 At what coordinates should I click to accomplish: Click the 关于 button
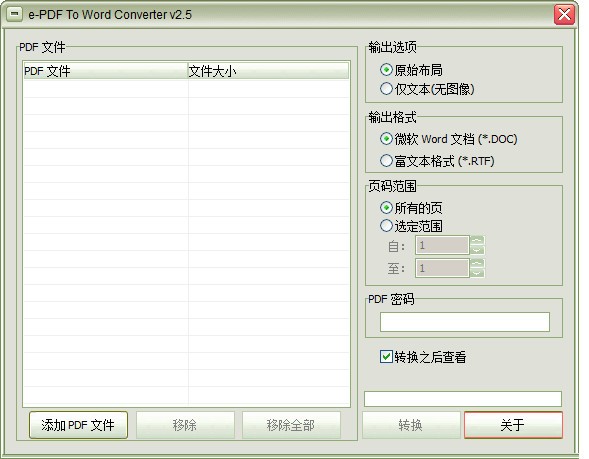pyautogui.click(x=513, y=425)
